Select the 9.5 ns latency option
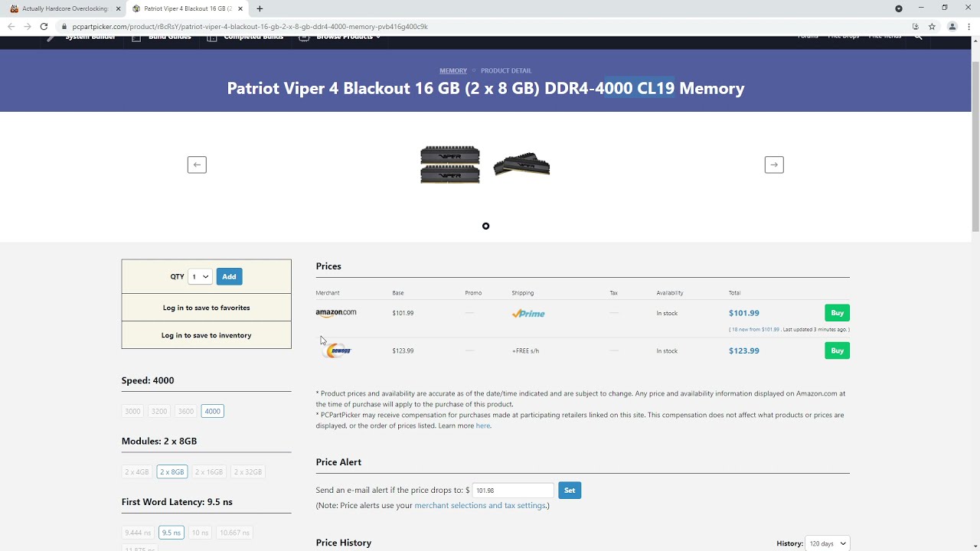 (x=171, y=533)
